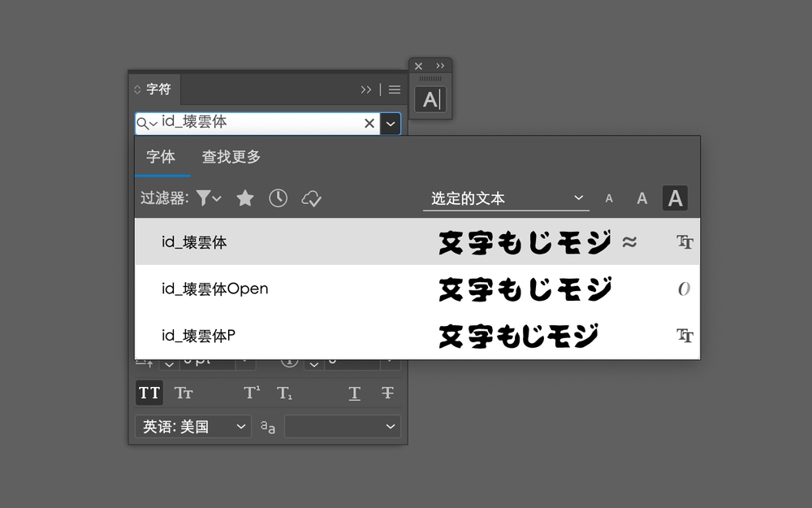This screenshot has height=508, width=812.
Task: Click the Touch Type tool A button
Action: click(x=431, y=99)
